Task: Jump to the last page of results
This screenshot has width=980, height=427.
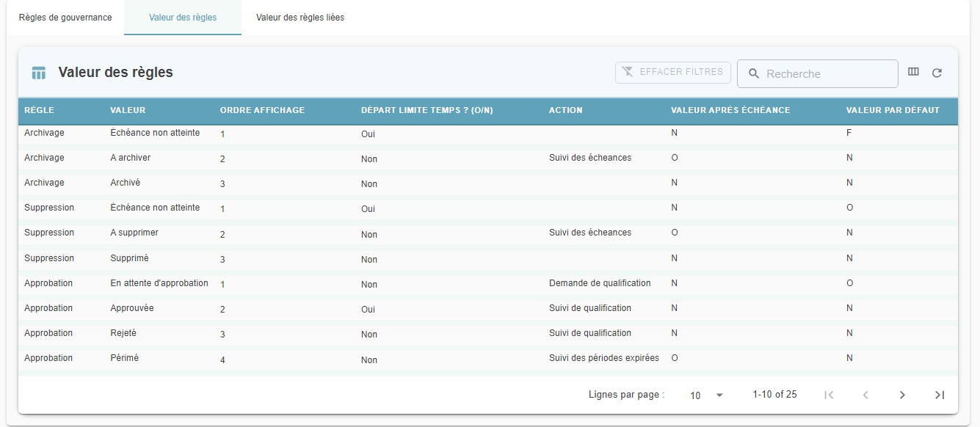Action: coord(939,395)
